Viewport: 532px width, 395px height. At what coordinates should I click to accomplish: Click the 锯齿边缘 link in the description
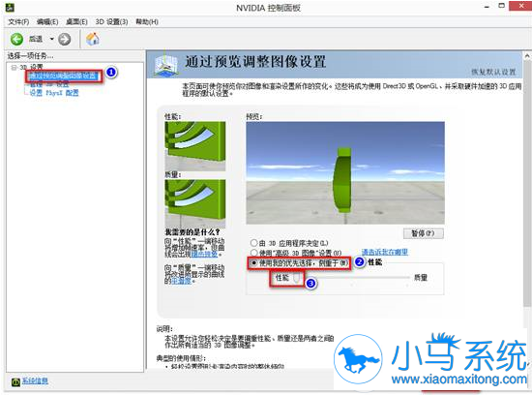click(x=204, y=254)
